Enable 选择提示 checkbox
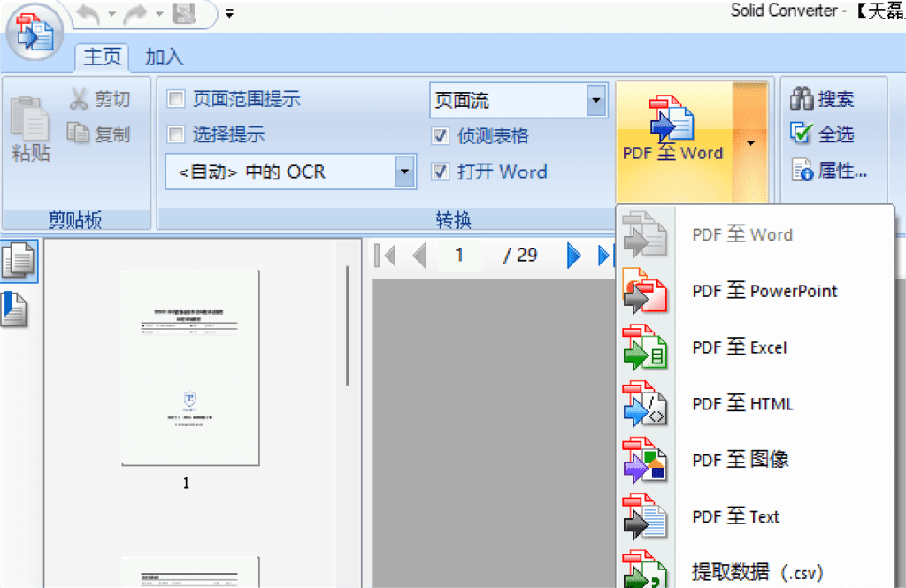906x588 pixels. 176,134
